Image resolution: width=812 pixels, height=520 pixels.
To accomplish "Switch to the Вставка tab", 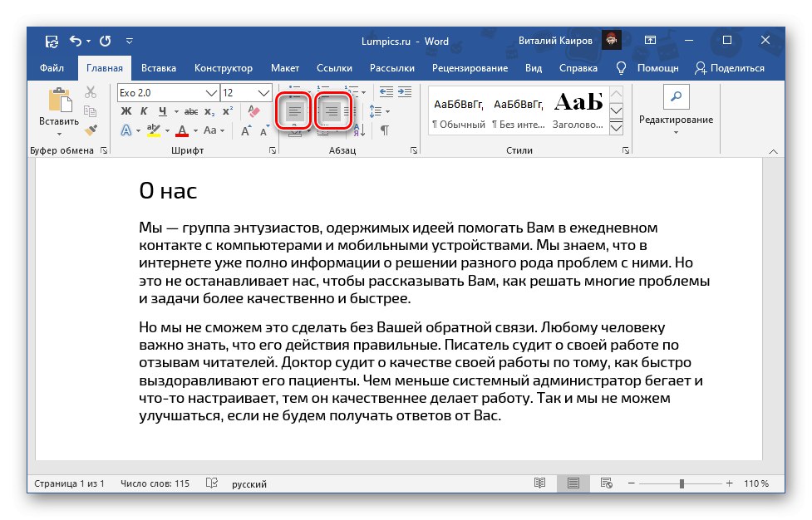I will (158, 68).
